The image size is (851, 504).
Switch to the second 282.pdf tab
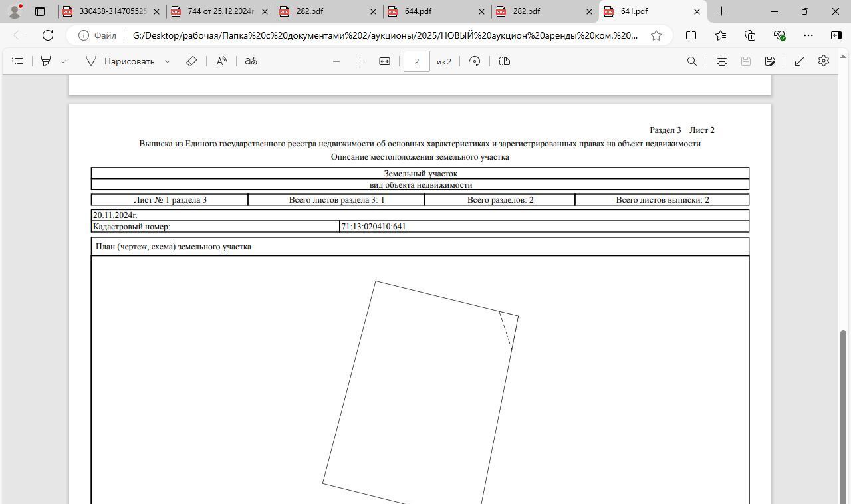pyautogui.click(x=544, y=11)
